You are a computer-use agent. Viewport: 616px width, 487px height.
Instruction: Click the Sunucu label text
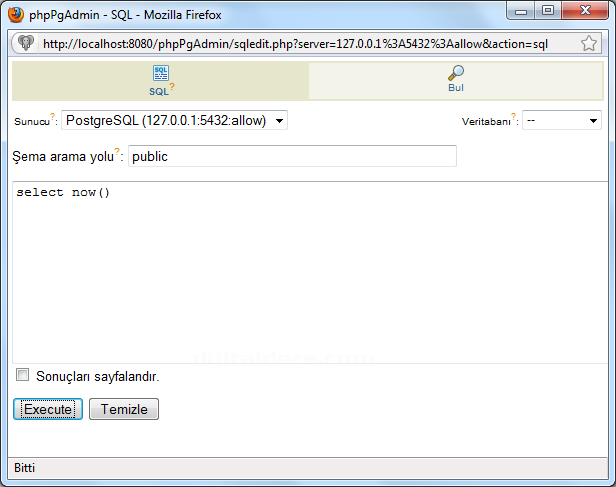pos(32,121)
